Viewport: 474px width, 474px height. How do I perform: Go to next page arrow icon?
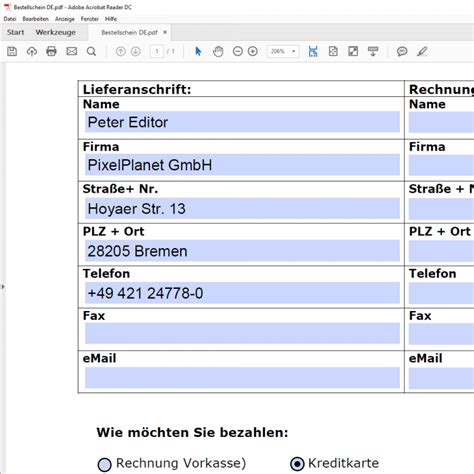coord(135,51)
